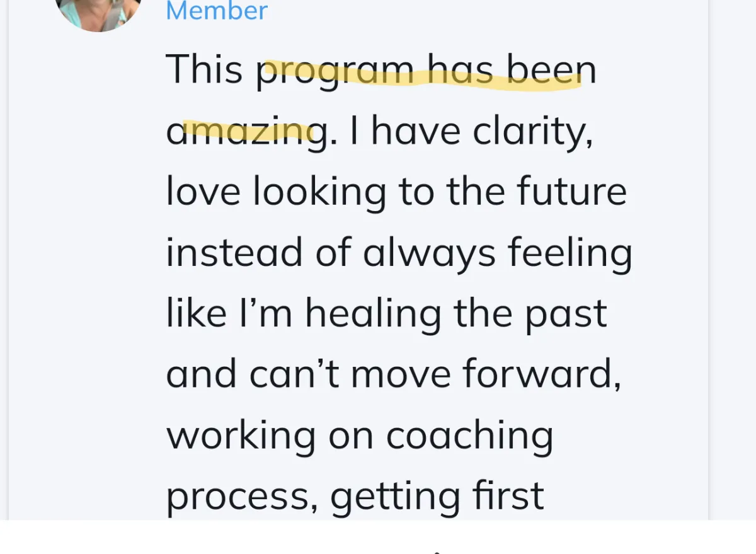Click the highlighted word "program"
The width and height of the screenshot is (756, 554).
(335, 74)
